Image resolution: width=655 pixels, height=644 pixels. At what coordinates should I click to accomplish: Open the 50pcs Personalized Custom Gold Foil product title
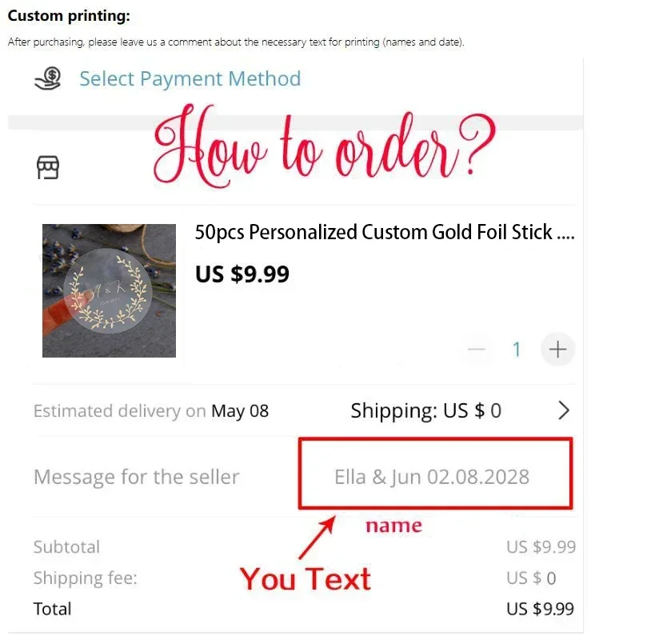point(385,232)
